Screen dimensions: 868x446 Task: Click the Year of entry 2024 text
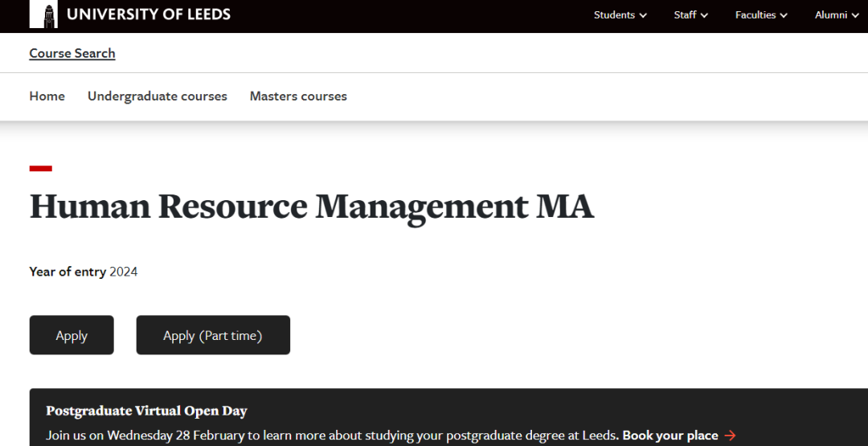[84, 272]
